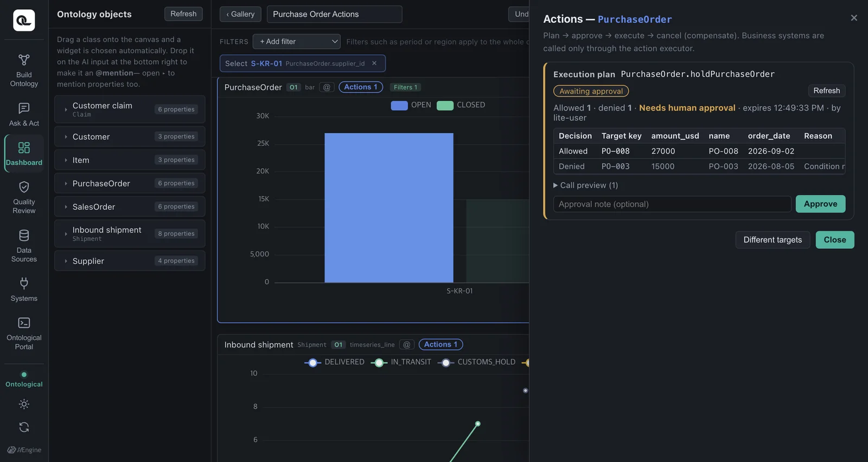The width and height of the screenshot is (868, 462).
Task: Open the Ontological Portal section
Action: [24, 333]
